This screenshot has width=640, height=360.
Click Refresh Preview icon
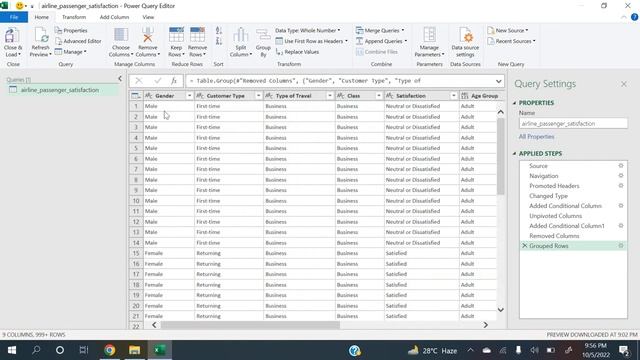coord(41,36)
